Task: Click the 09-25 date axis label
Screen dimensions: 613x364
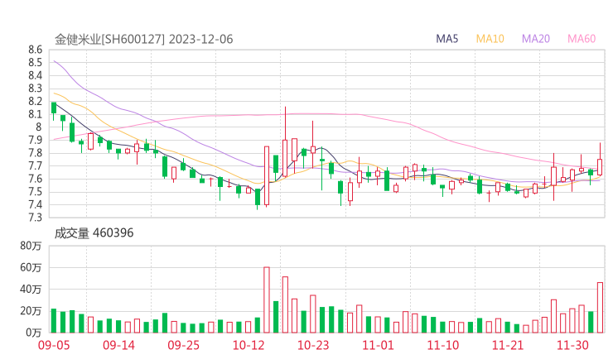Action: [183, 345]
